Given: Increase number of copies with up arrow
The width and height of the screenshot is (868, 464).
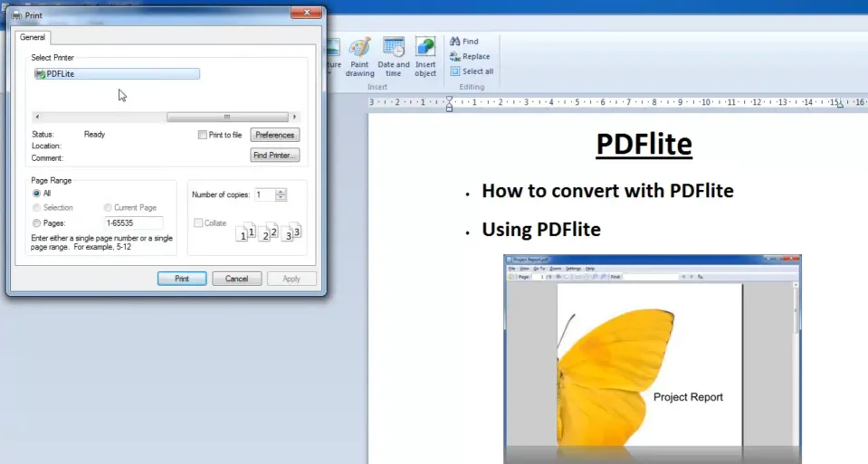Looking at the screenshot, I should pos(281,192).
